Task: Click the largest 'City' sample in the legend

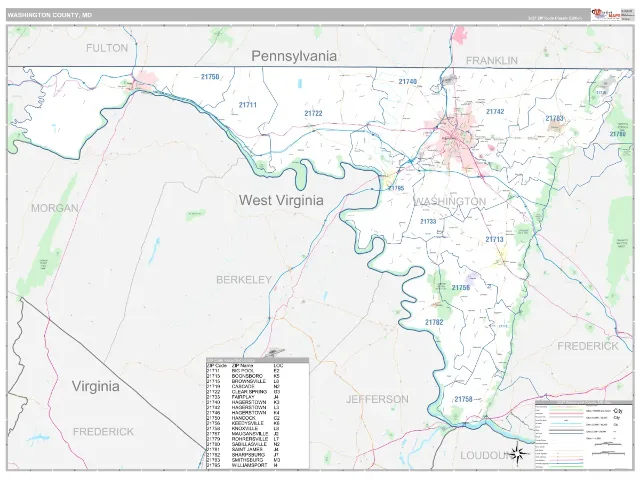Action: pyautogui.click(x=618, y=411)
